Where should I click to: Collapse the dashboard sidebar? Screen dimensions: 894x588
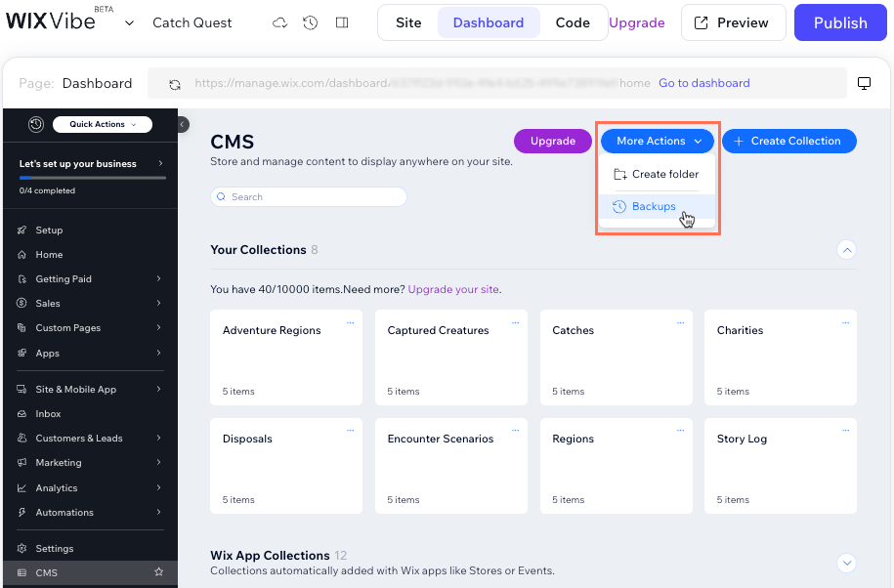[183, 124]
